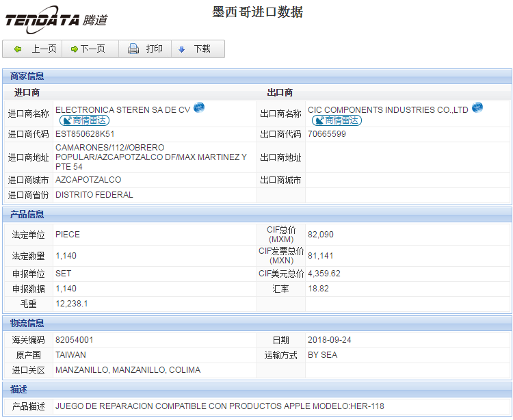513x420 pixels.
Task: Open importer's 商情雷达 radar button
Action: click(84, 120)
